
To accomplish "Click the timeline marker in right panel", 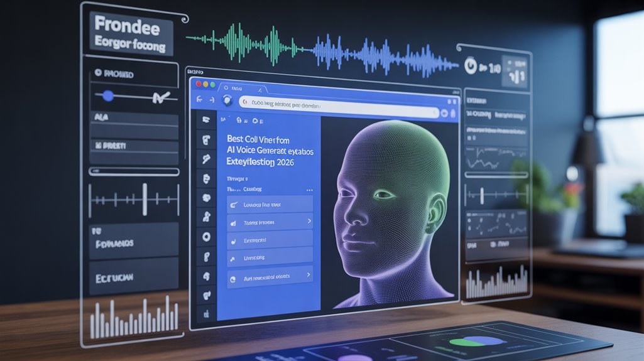I will [482, 196].
